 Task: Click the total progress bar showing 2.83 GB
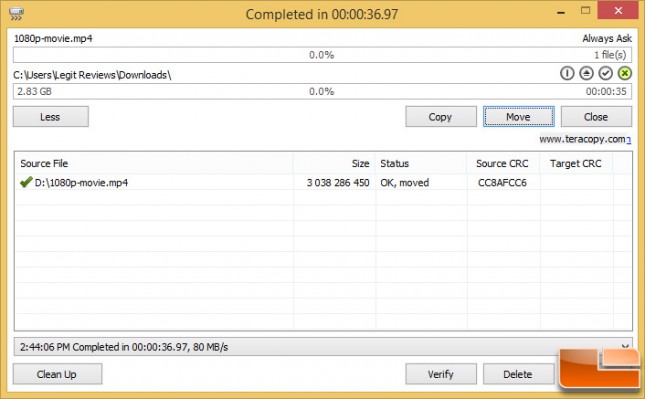click(x=322, y=91)
